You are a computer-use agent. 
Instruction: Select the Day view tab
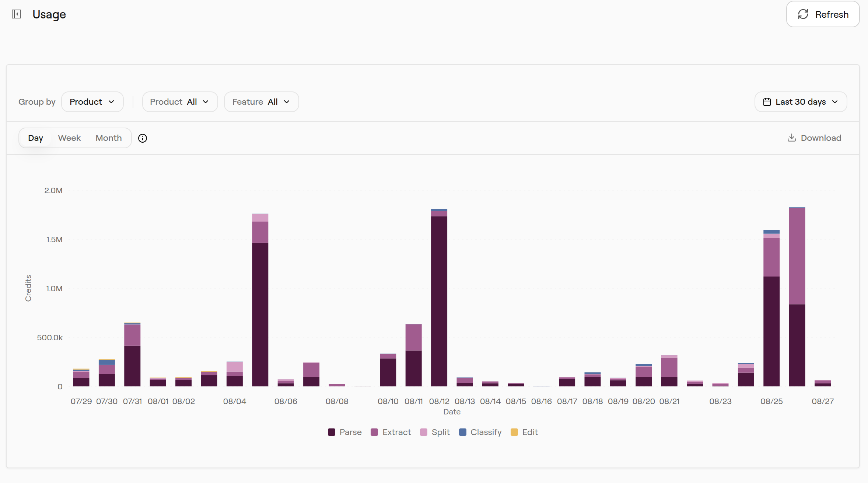[x=35, y=138]
